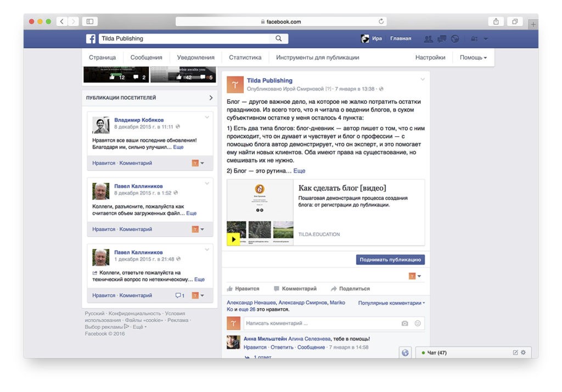This screenshot has width=562, height=392.
Task: Open the identity selector on the 1 декабря post
Action: click(x=198, y=295)
